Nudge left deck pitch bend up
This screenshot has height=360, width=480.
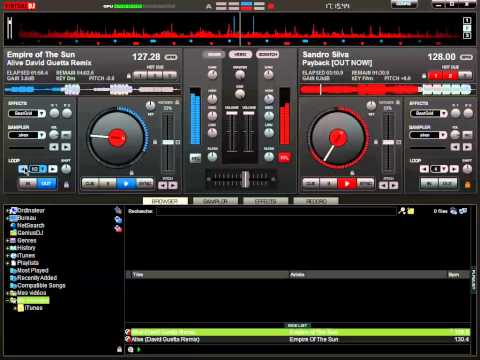pos(173,185)
